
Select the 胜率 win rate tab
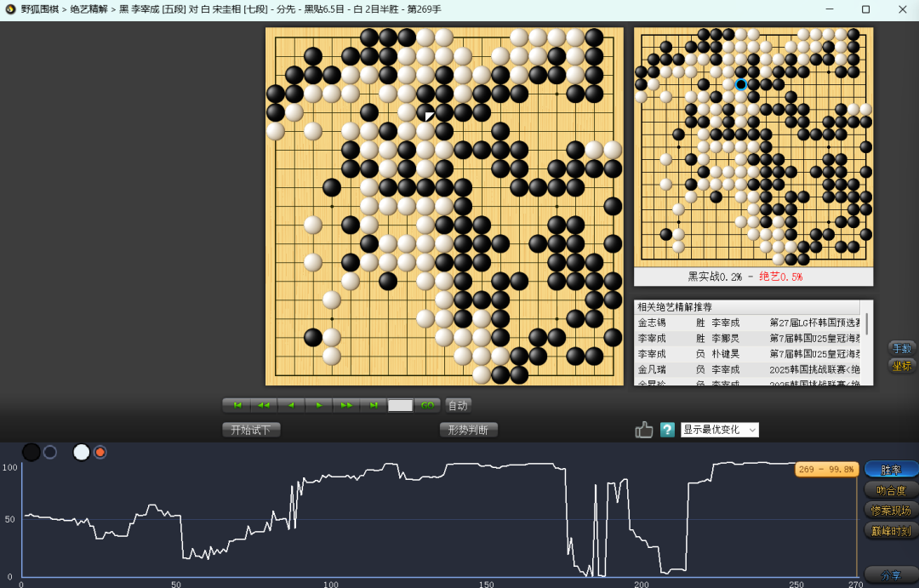point(891,469)
